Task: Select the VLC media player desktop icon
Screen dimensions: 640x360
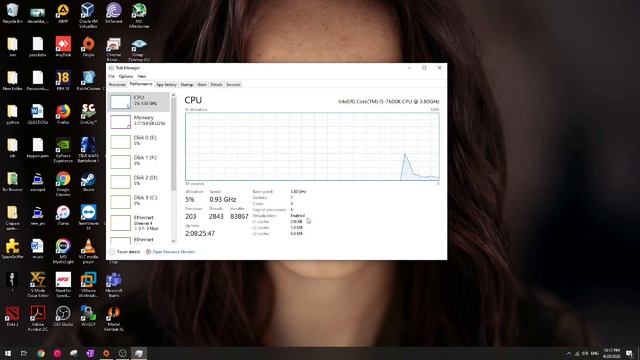Action: (x=88, y=251)
